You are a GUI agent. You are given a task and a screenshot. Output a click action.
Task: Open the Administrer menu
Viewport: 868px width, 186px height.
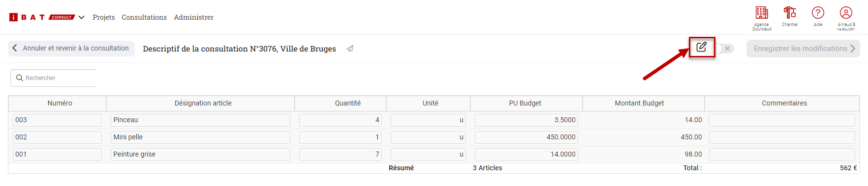(194, 17)
